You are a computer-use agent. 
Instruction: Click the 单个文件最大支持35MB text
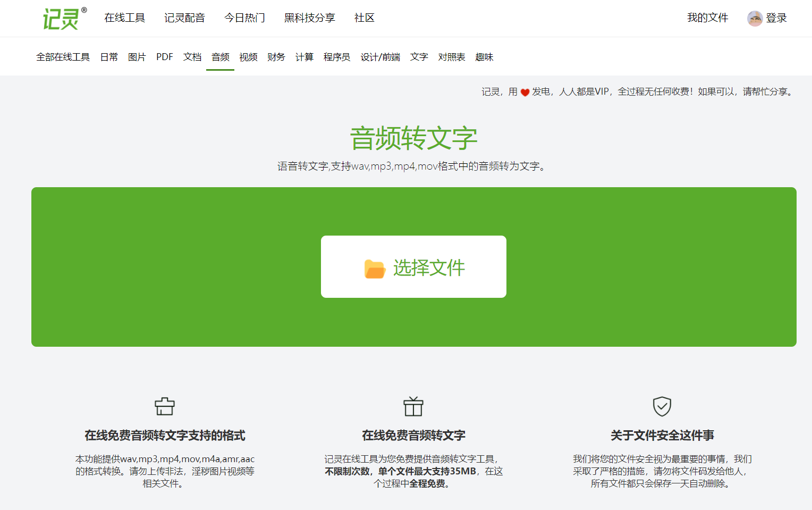coord(427,471)
